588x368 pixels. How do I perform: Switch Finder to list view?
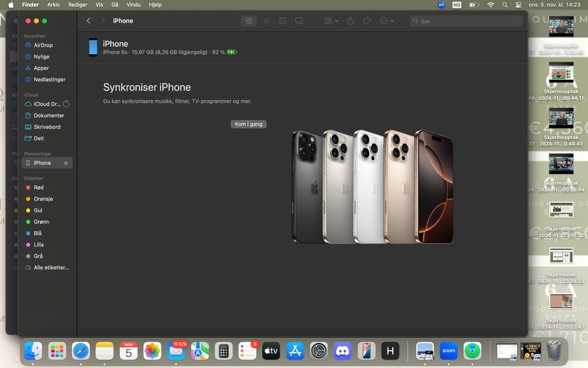coord(265,21)
